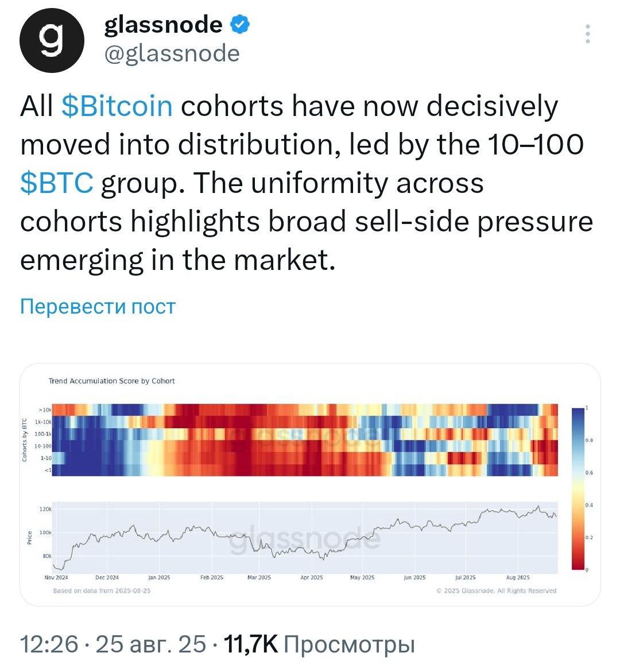Open the Trend Accumulation Score chart image
Screen dimensions: 620x672
pos(310,485)
